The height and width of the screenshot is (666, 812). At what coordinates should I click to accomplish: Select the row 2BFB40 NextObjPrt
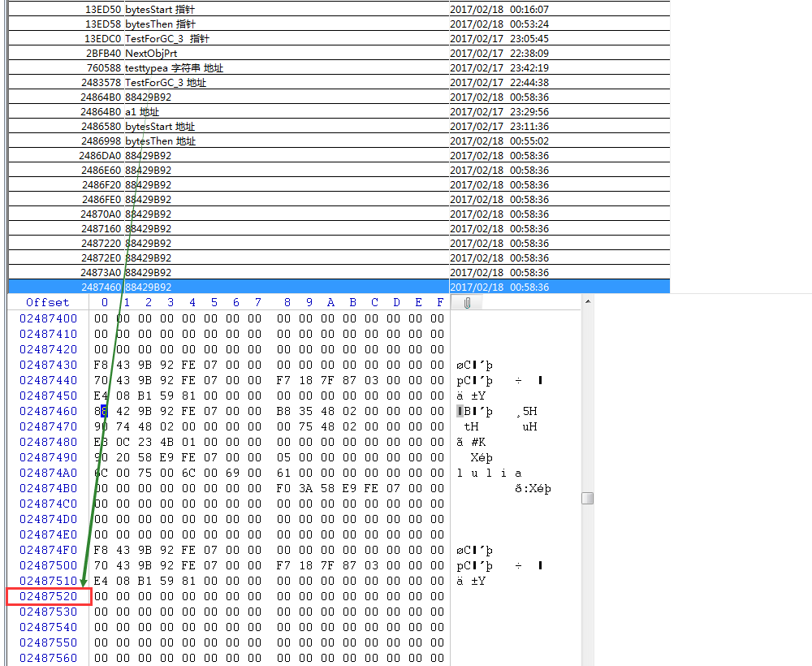coord(339,54)
